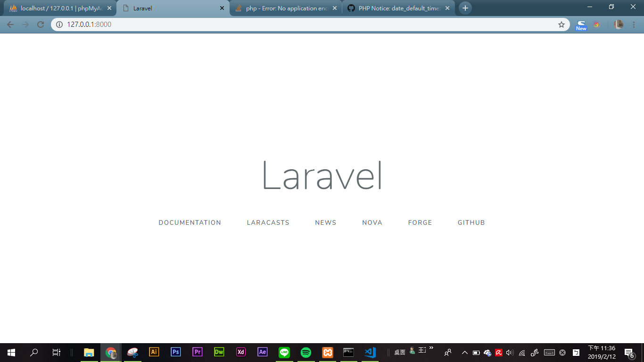Open the extension with New badge

581,25
